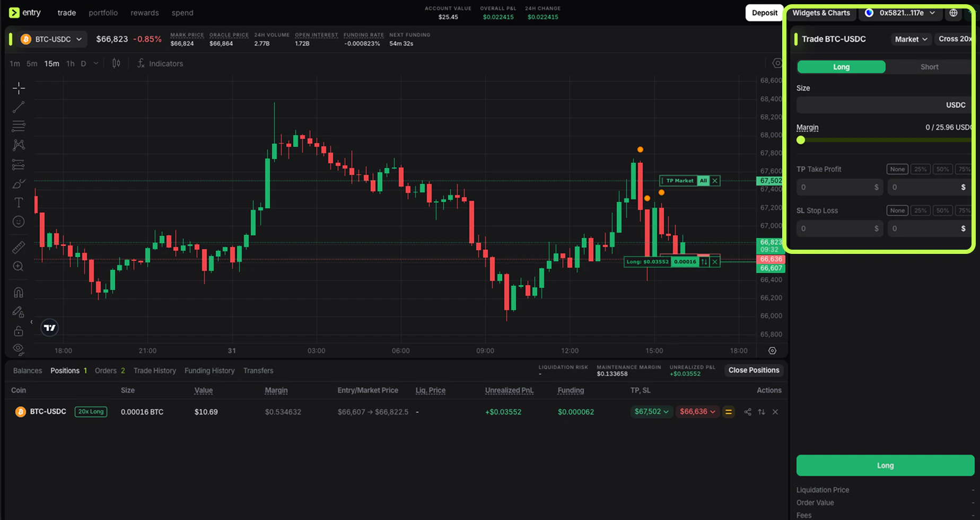
Task: Click the Margin slider handle
Action: click(x=801, y=140)
